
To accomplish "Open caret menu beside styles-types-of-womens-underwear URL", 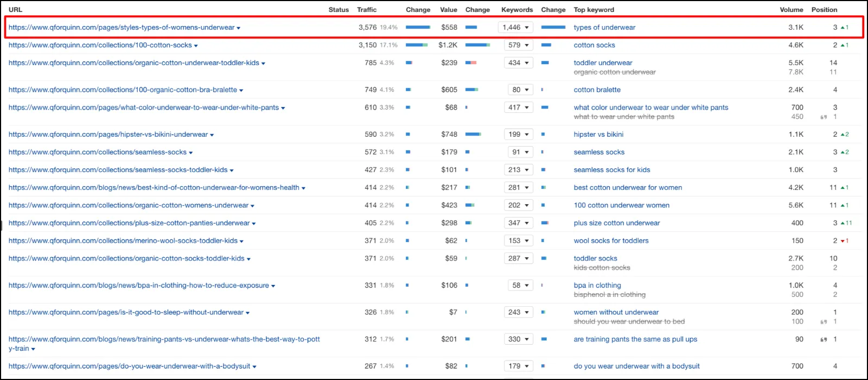I will (x=239, y=28).
